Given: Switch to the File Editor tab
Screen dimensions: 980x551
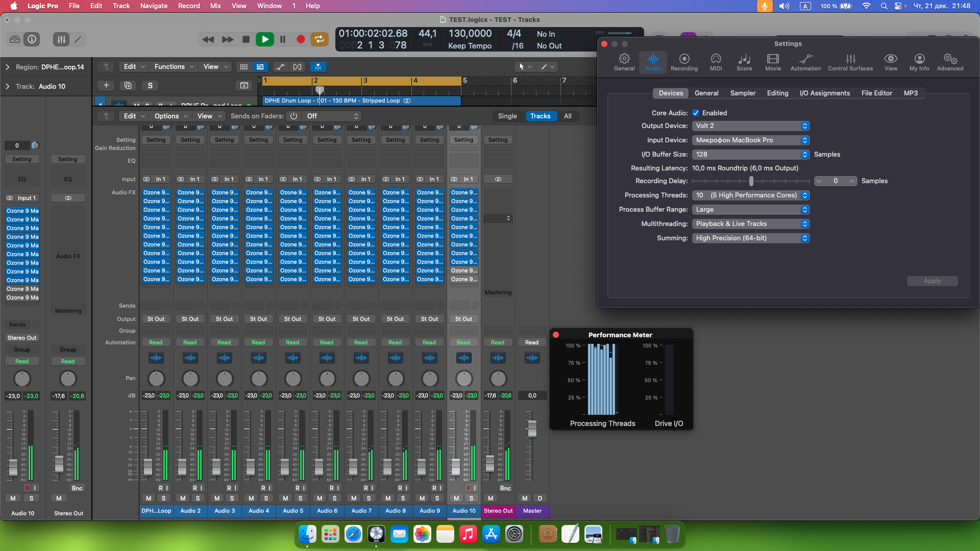Looking at the screenshot, I should [x=876, y=93].
